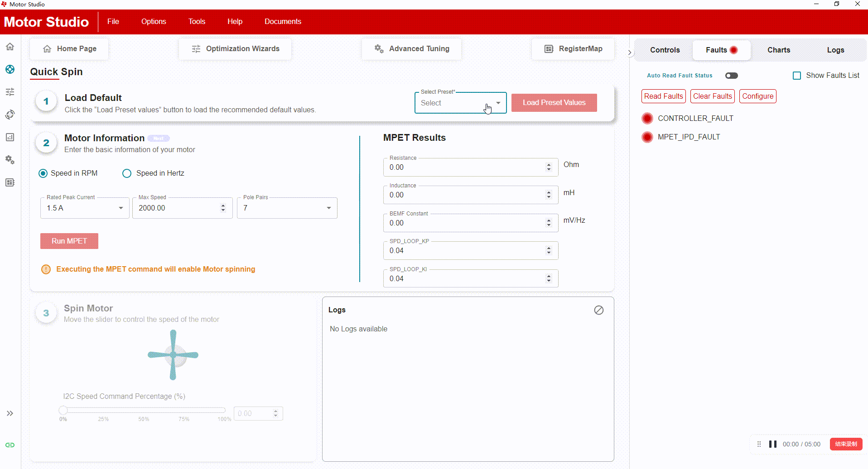Click the speed slider track at 50%
Image resolution: width=868 pixels, height=469 pixels.
(x=144, y=410)
